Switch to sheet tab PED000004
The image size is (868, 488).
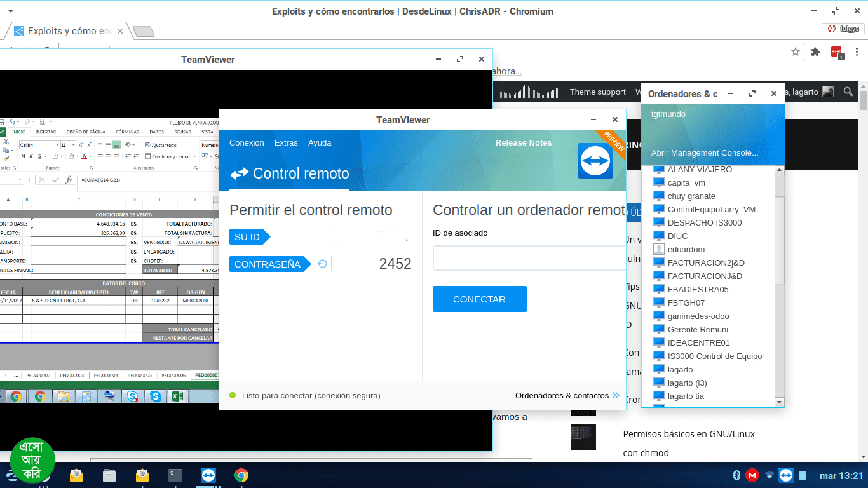click(105, 376)
